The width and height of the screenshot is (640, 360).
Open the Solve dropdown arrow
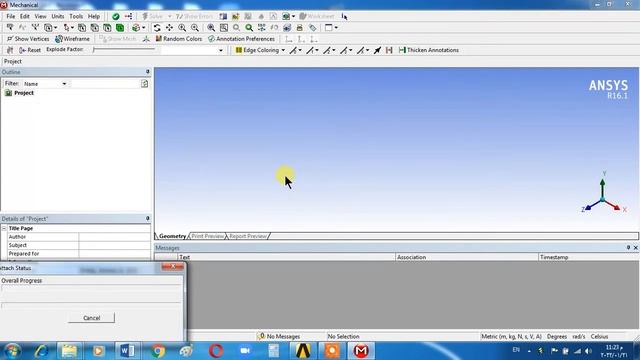pos(170,16)
